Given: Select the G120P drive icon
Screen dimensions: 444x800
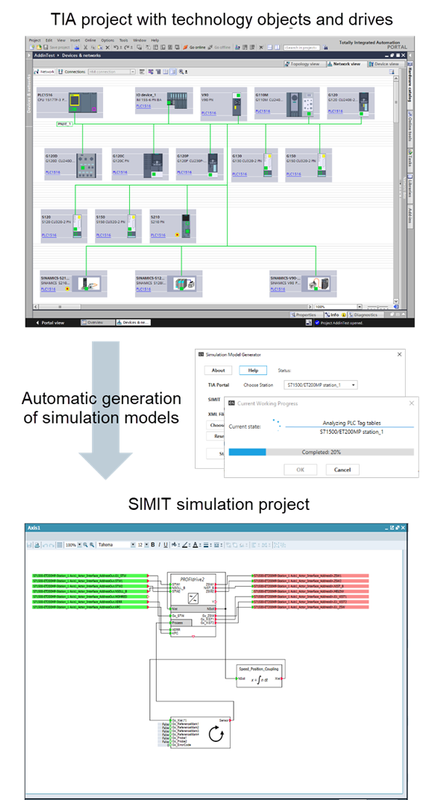Looking at the screenshot, I should [x=213, y=164].
